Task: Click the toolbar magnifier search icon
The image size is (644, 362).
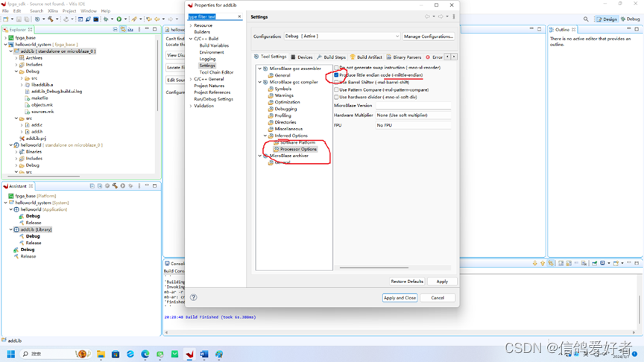Action: pos(586,19)
